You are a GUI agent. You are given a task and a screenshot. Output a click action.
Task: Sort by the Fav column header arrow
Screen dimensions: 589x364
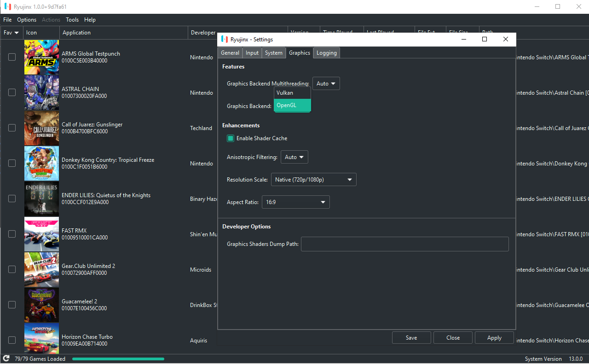17,33
